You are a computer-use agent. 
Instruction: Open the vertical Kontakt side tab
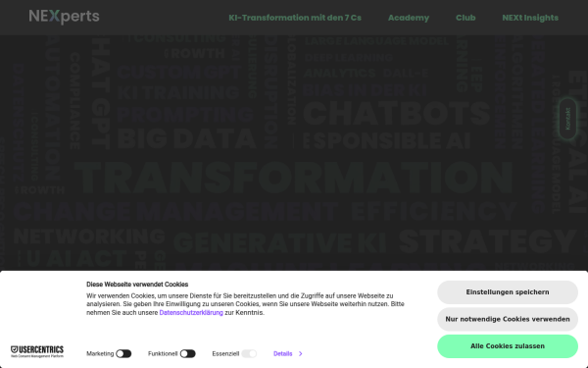[567, 119]
